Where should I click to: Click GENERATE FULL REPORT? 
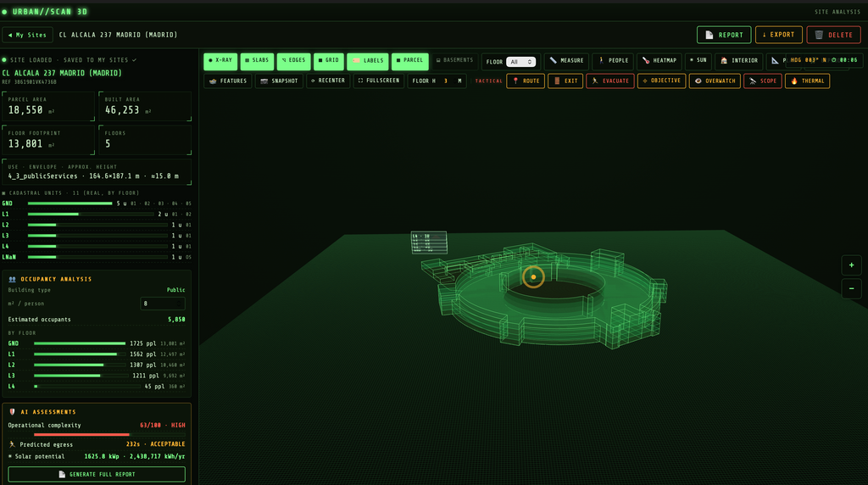tap(97, 475)
